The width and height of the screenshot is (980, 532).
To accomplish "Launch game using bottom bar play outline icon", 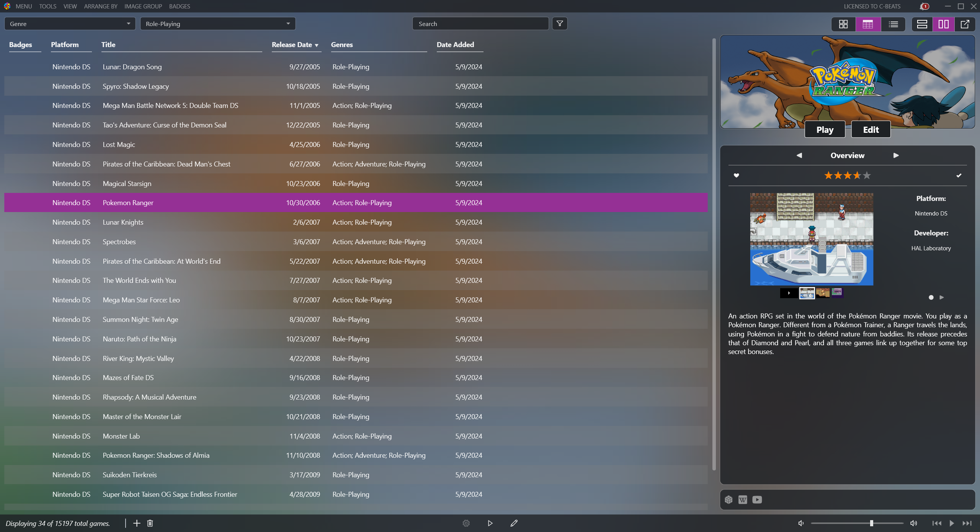I will 490,523.
